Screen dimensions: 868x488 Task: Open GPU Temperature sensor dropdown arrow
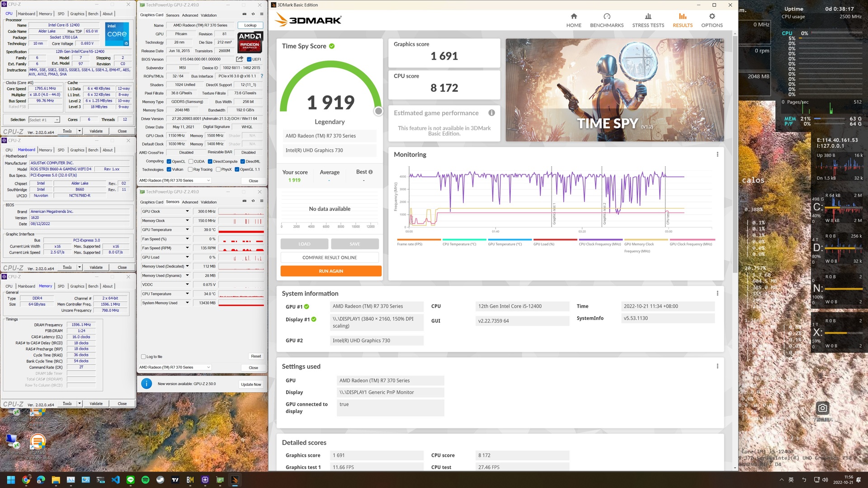coord(187,230)
